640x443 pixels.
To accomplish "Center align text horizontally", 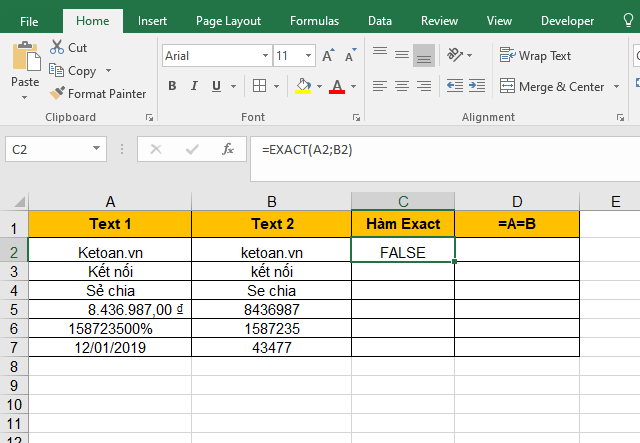I will 401,87.
